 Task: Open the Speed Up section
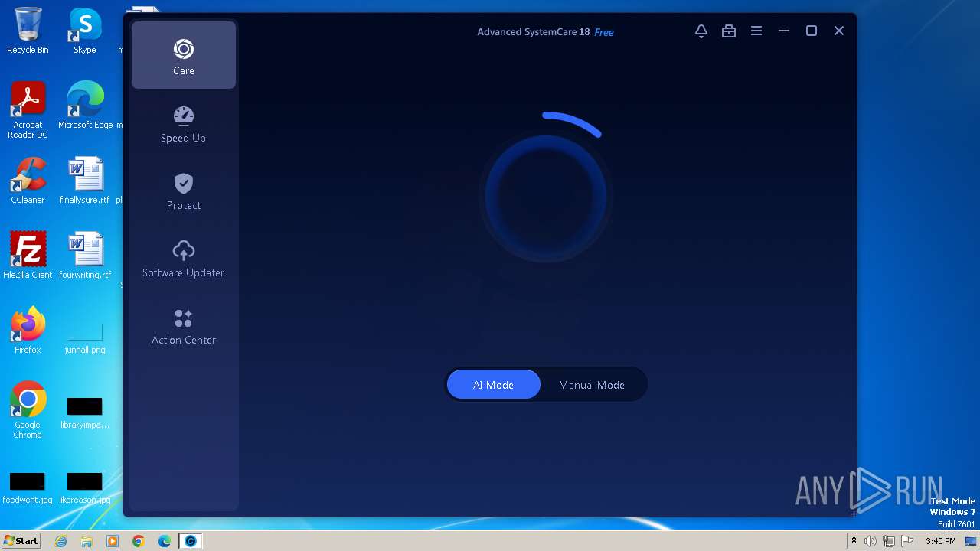(x=184, y=124)
